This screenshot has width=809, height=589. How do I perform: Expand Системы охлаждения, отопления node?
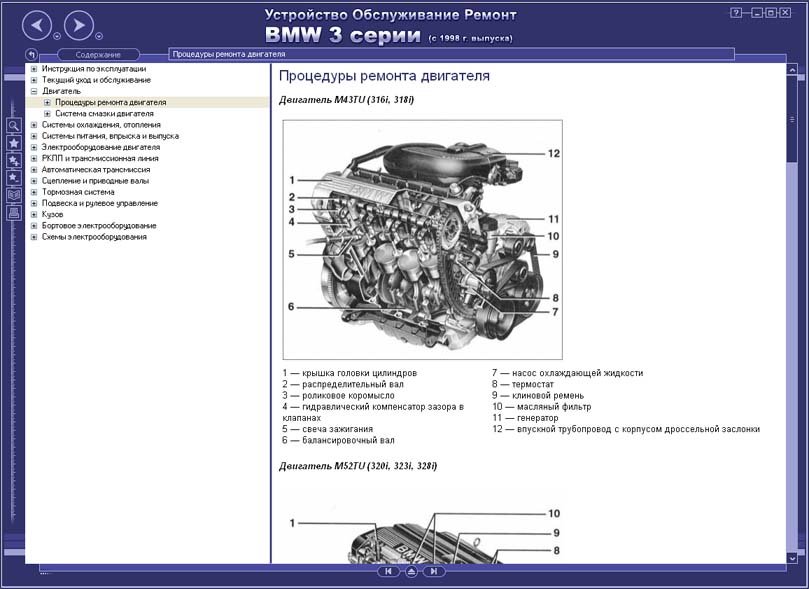click(x=34, y=125)
